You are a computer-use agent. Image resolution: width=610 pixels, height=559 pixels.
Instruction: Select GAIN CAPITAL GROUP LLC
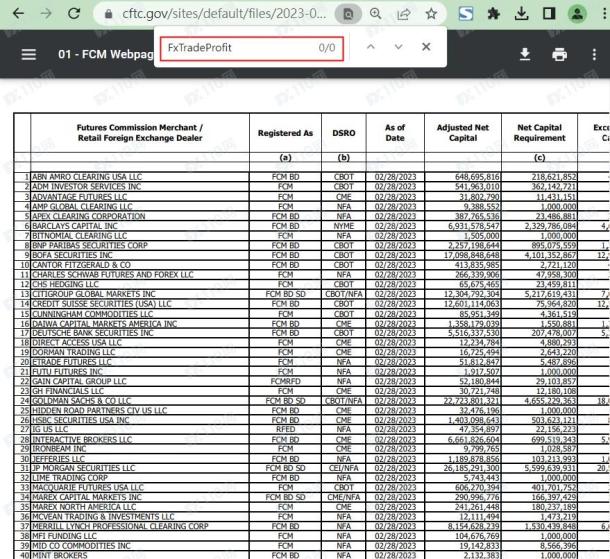point(79,382)
